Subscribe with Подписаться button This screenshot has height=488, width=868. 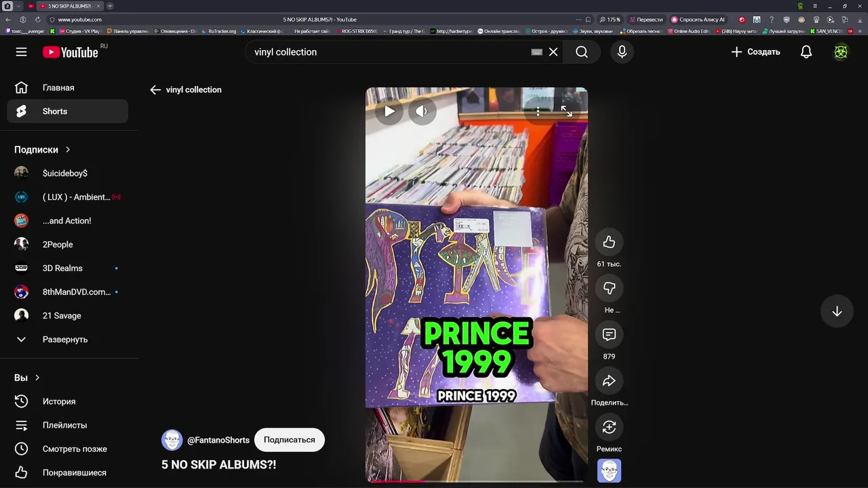point(290,440)
